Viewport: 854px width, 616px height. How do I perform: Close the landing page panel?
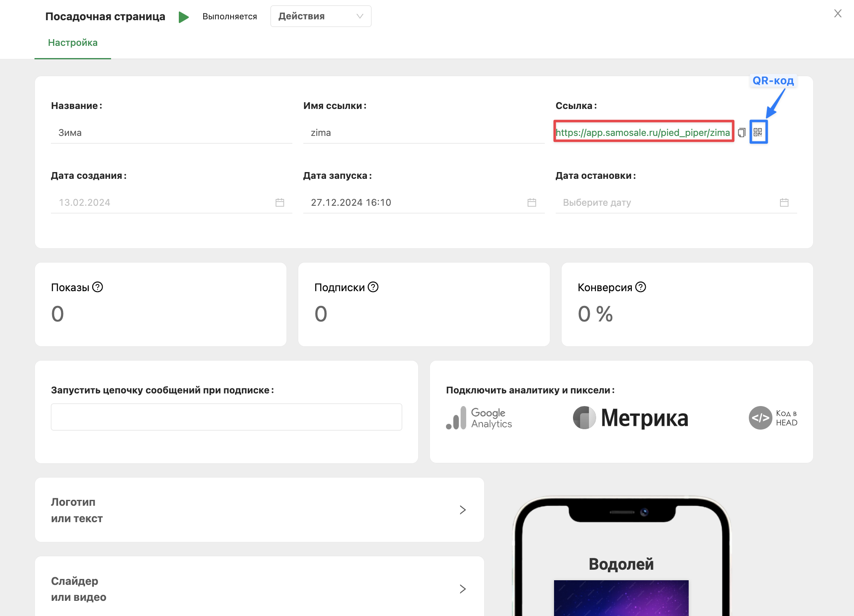click(838, 13)
